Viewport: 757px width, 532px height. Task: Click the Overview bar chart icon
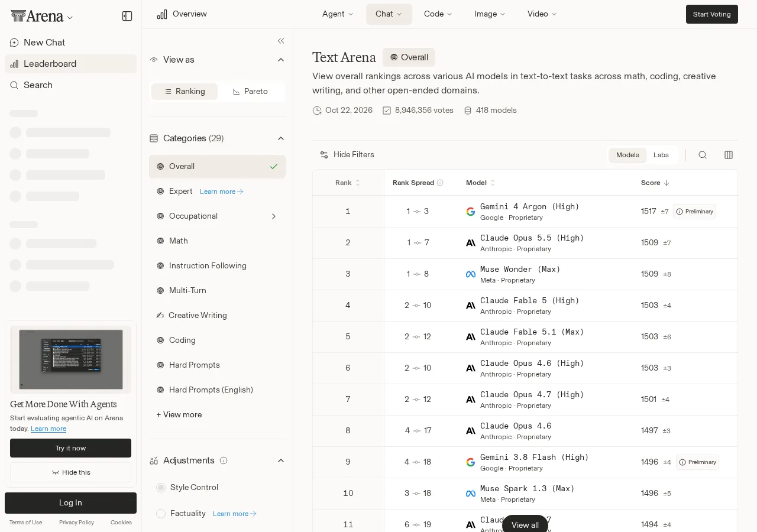coord(162,14)
